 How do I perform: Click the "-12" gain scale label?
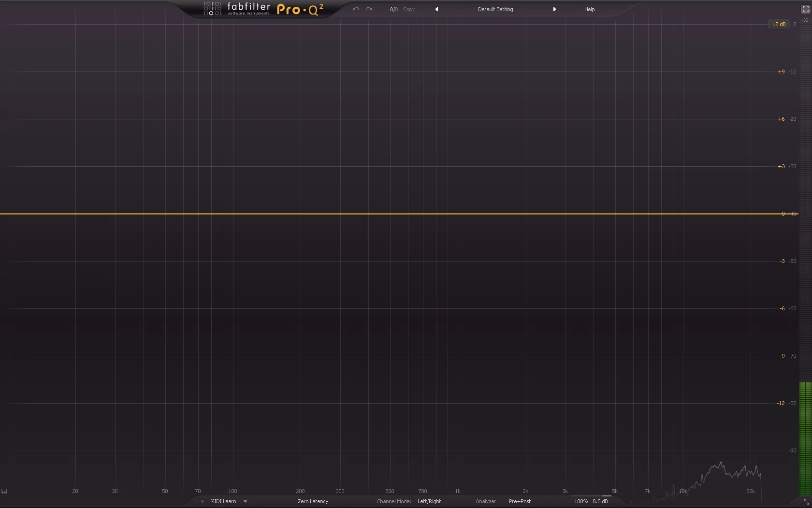pos(781,403)
